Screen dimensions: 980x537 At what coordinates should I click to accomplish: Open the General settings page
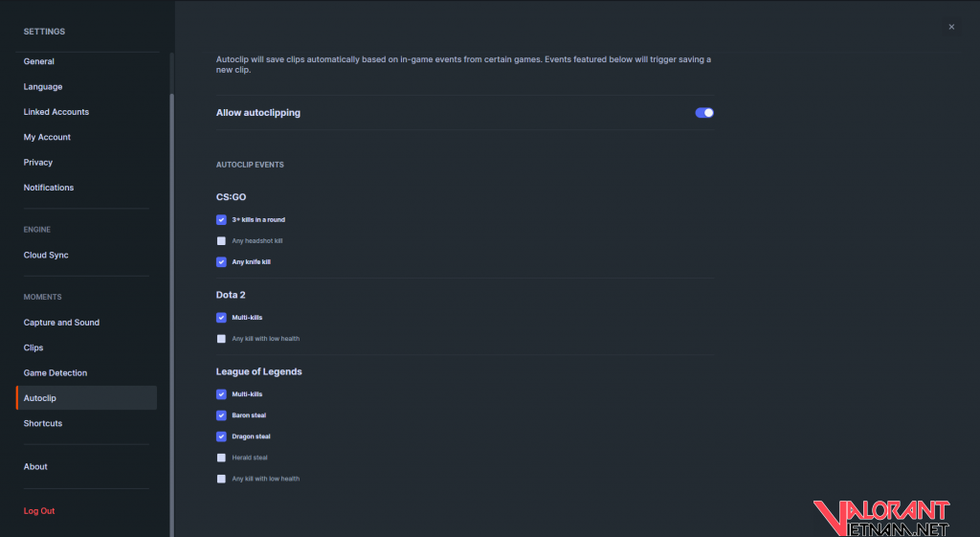(39, 61)
